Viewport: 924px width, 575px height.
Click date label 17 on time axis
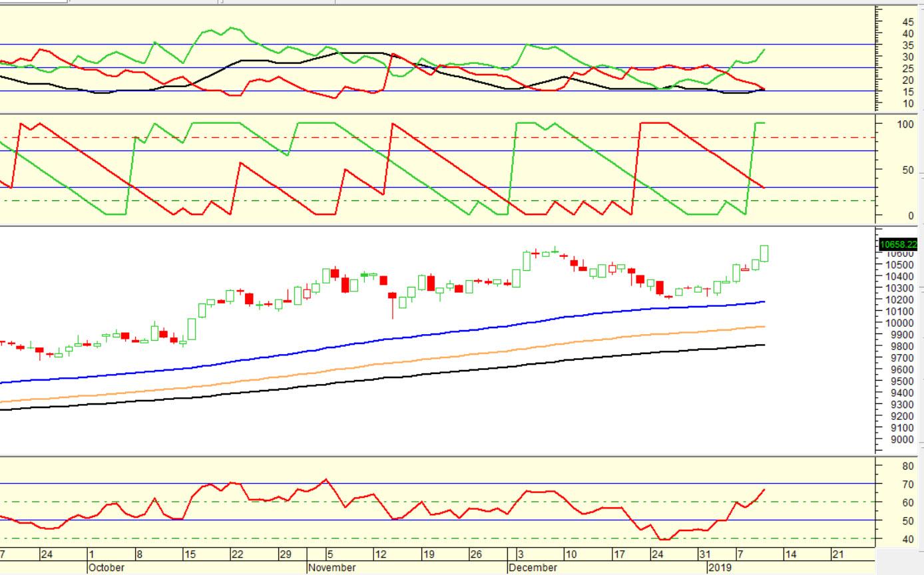(x=619, y=554)
